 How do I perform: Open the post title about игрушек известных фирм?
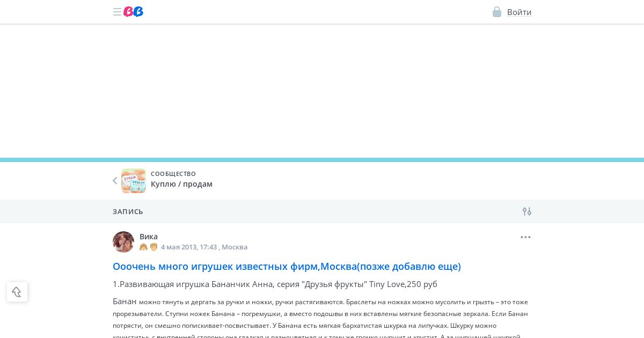(287, 266)
